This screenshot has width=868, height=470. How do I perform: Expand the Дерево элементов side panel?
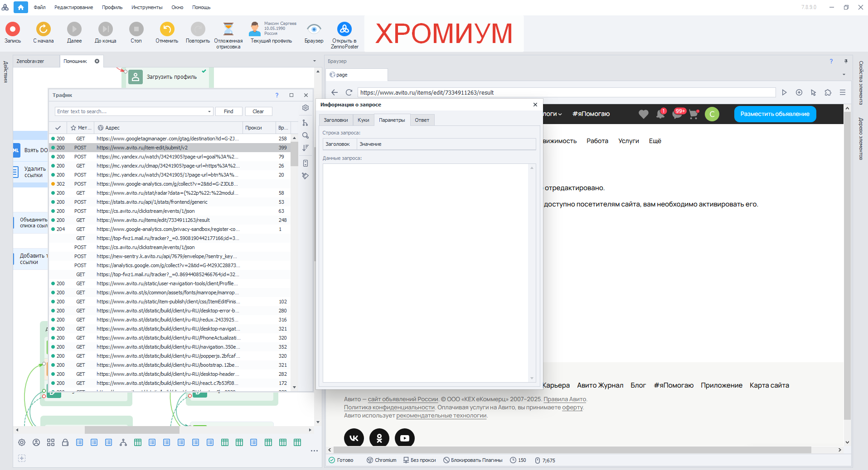(861, 139)
